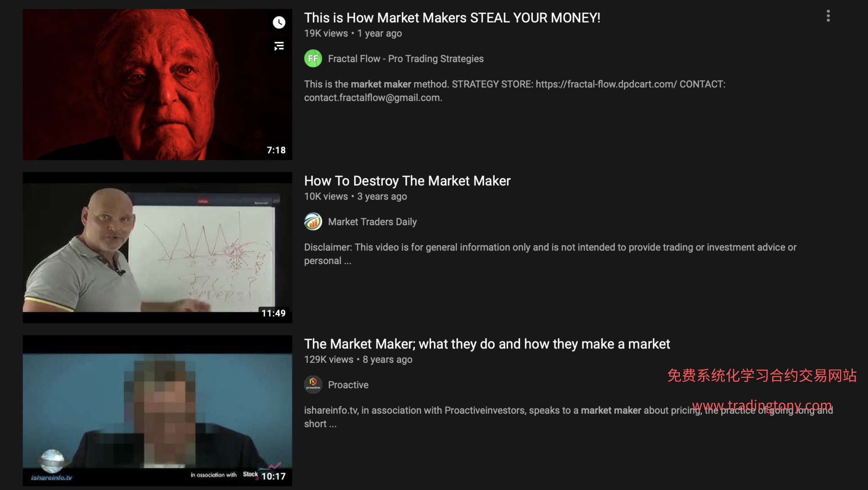Visit Fractal Flow - Pro Trading Strategies channel
Image resolution: width=868 pixels, height=490 pixels.
pos(406,59)
